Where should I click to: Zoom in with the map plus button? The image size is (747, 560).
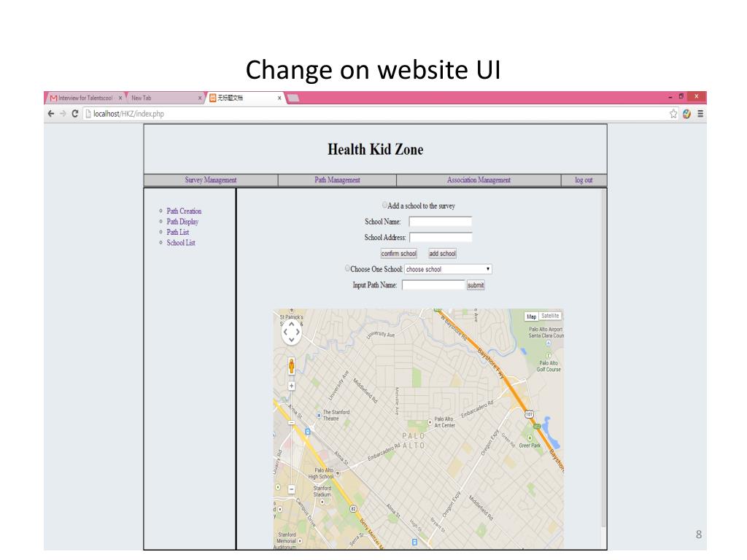(292, 386)
